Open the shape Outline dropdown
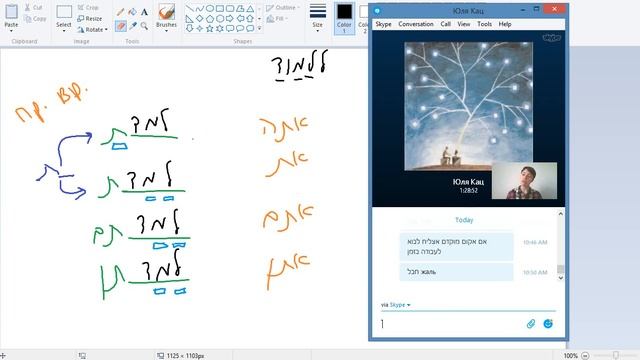 pyautogui.click(x=283, y=8)
